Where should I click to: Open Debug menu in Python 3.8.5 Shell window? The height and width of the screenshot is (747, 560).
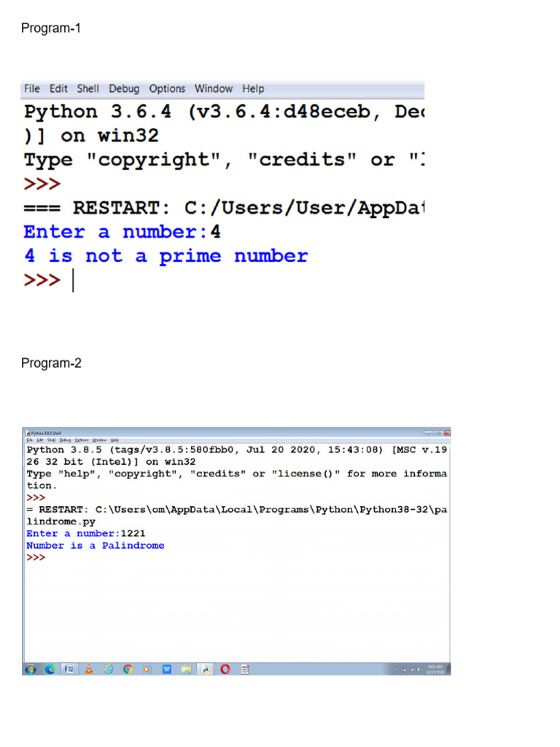click(x=65, y=440)
